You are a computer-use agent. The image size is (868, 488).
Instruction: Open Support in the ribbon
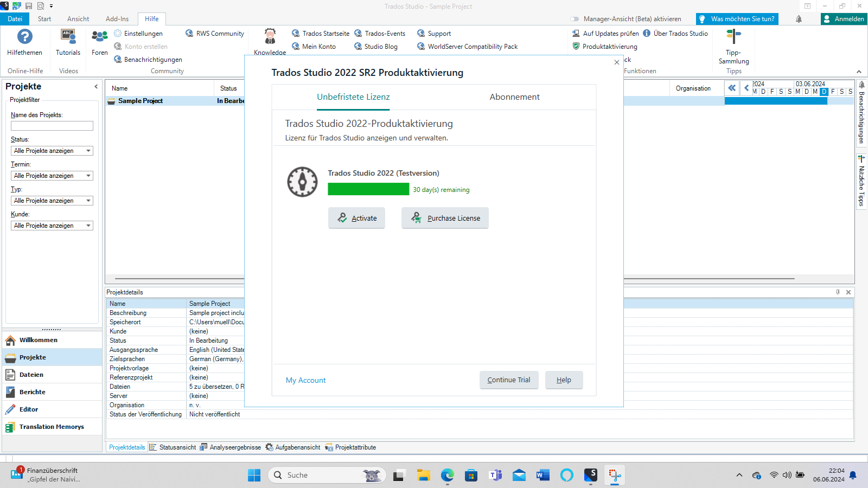click(x=434, y=34)
